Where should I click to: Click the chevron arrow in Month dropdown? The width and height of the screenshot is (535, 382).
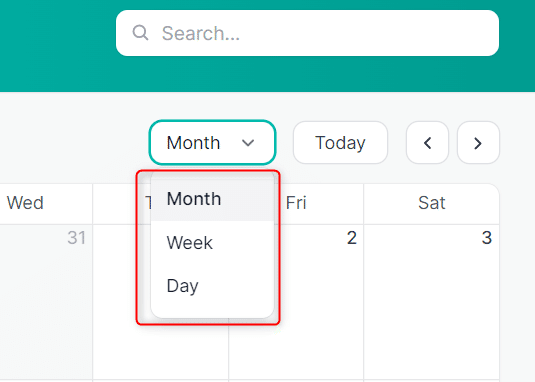click(248, 143)
